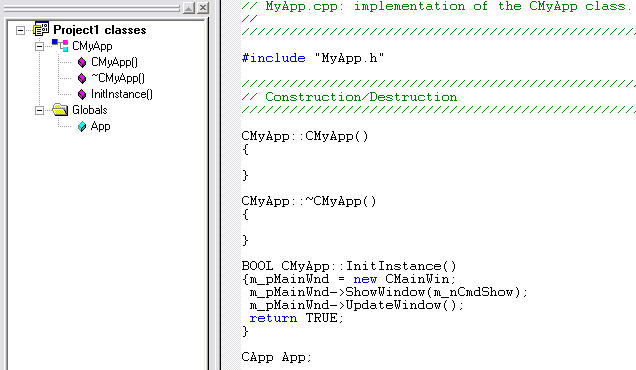Screen dimensions: 636x370
Task: Click the CMyApp::~CMyApp() definition line
Action: click(x=309, y=201)
